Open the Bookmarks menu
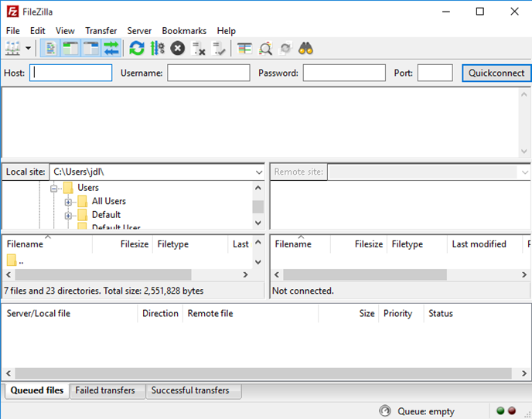This screenshot has height=419, width=532. (x=184, y=31)
